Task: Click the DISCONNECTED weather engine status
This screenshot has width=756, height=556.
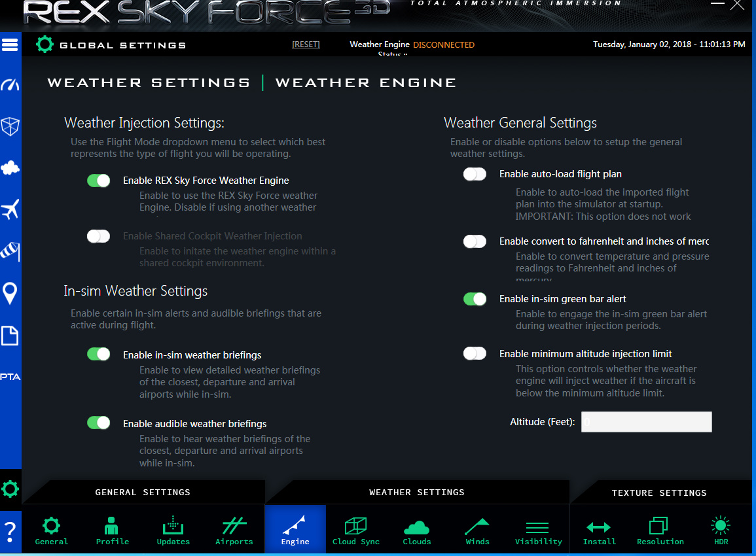Action: pyautogui.click(x=444, y=45)
